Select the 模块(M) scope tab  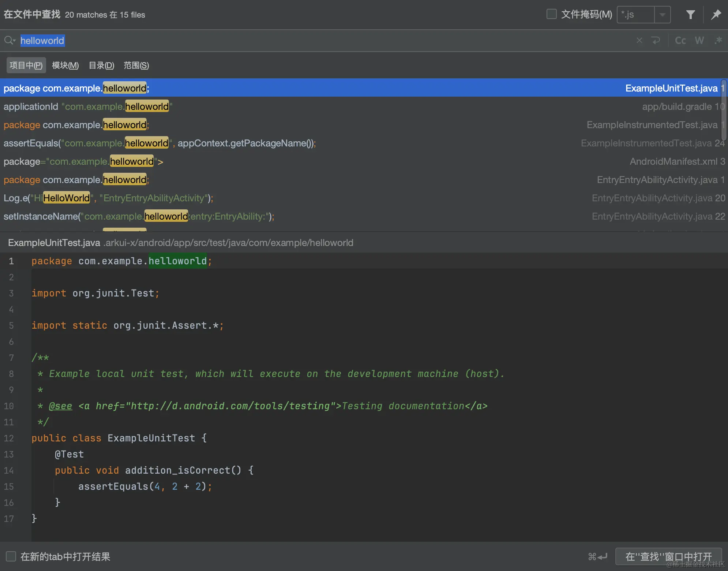coord(65,65)
